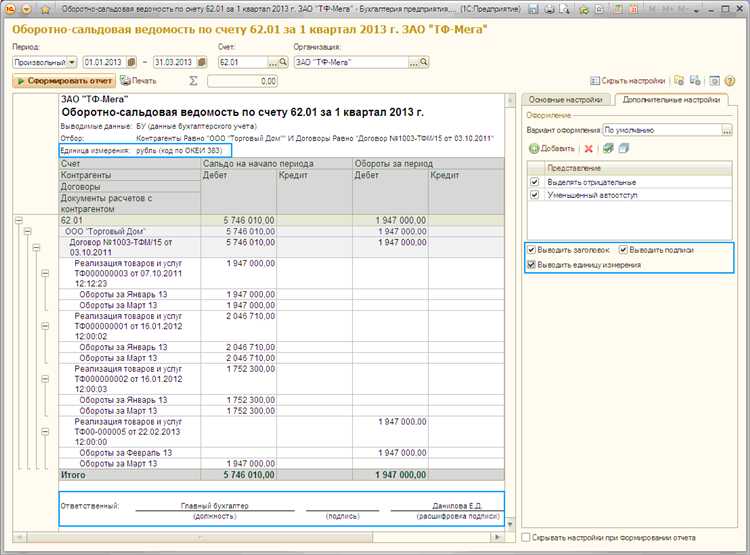This screenshot has height=555, width=750.
Task: Click the calendar icon beside the start date
Action: (x=130, y=62)
